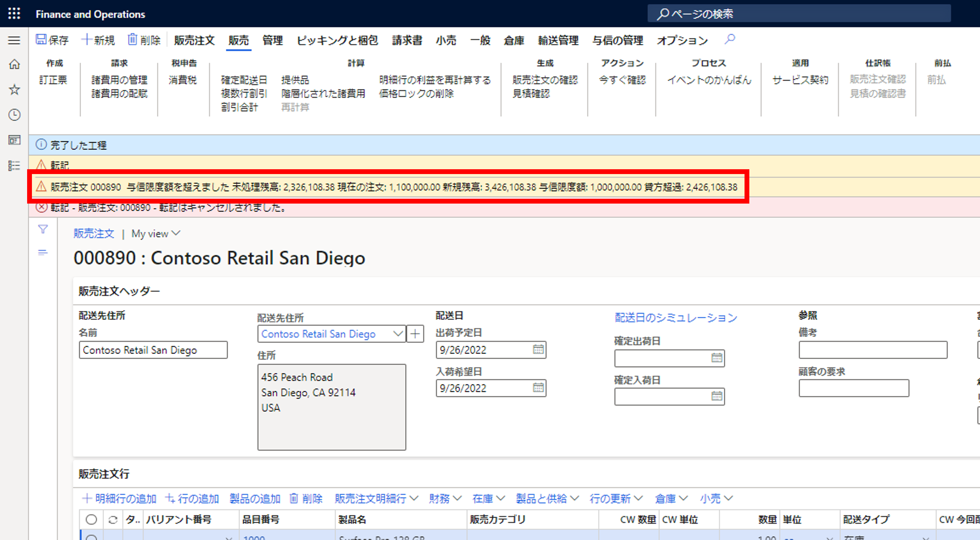Screen dimensions: 980x540
Task: Click the refresh icon in grid header
Action: [x=113, y=519]
